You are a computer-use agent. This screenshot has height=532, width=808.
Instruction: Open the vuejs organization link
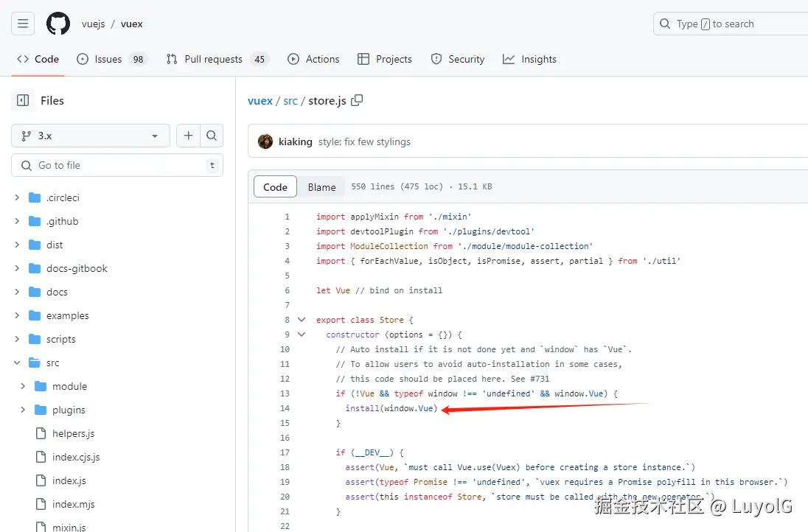click(94, 24)
